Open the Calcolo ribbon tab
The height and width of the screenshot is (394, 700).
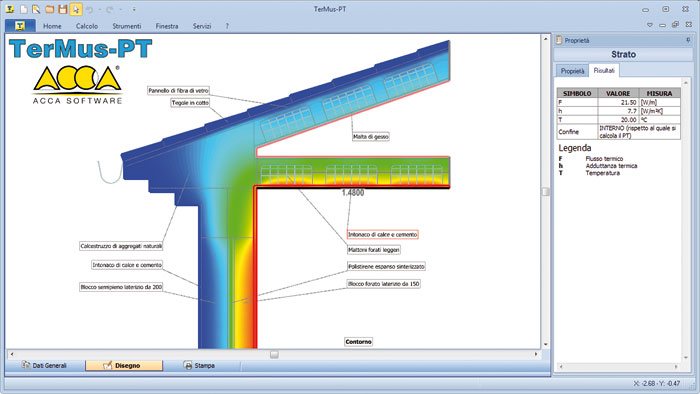(87, 26)
